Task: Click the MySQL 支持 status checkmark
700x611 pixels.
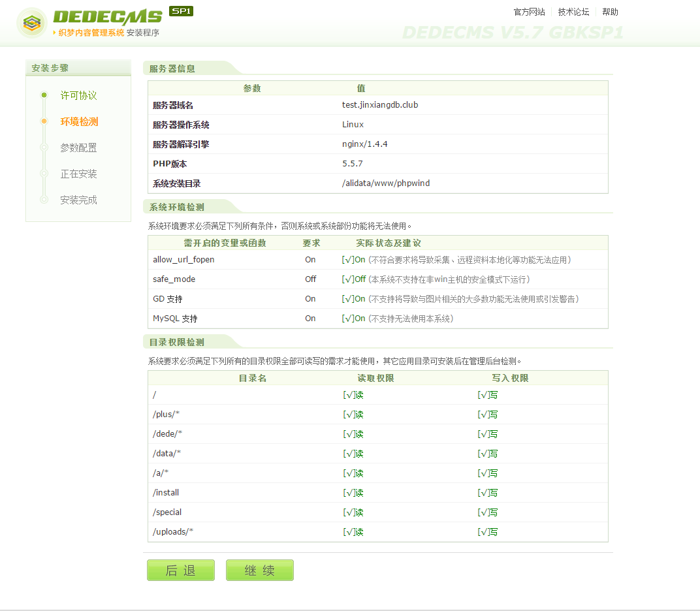Action: click(348, 319)
